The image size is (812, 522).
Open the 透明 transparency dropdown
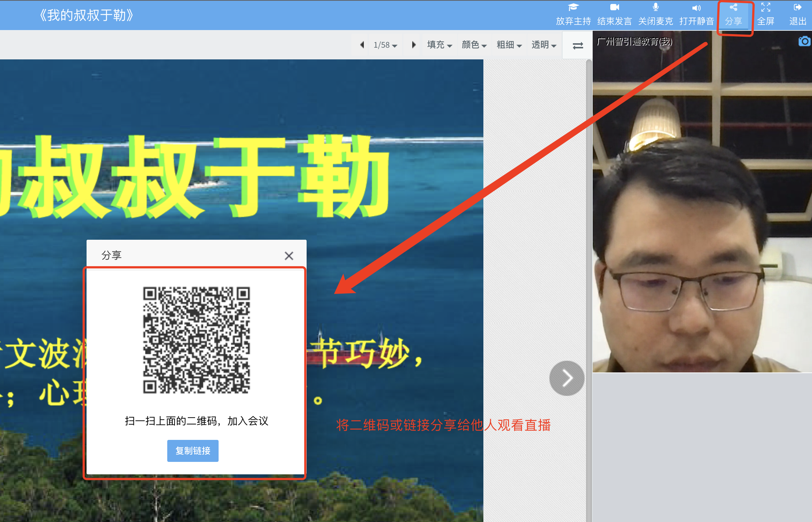544,45
